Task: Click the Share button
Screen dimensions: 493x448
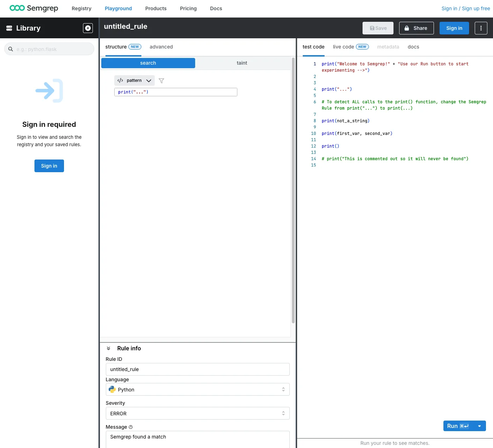Action: pos(416,28)
